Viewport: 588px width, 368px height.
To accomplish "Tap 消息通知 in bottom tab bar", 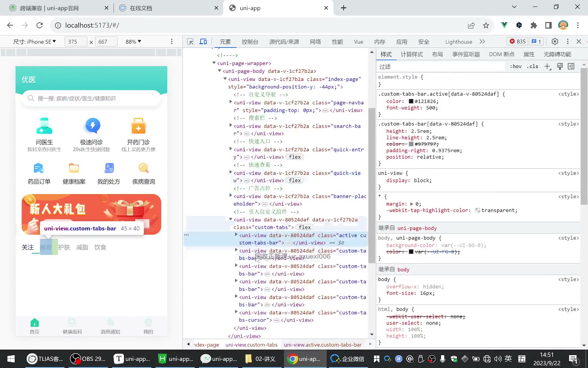I will [x=110, y=326].
